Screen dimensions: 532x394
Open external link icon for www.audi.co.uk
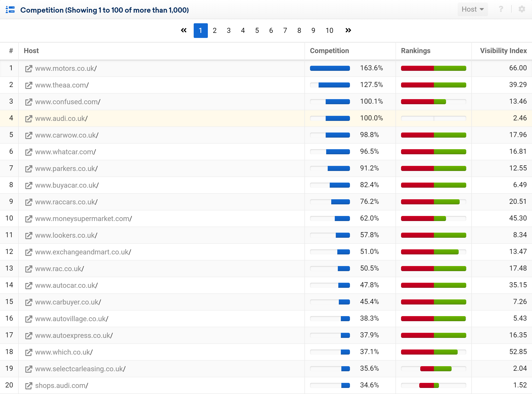[29, 119]
